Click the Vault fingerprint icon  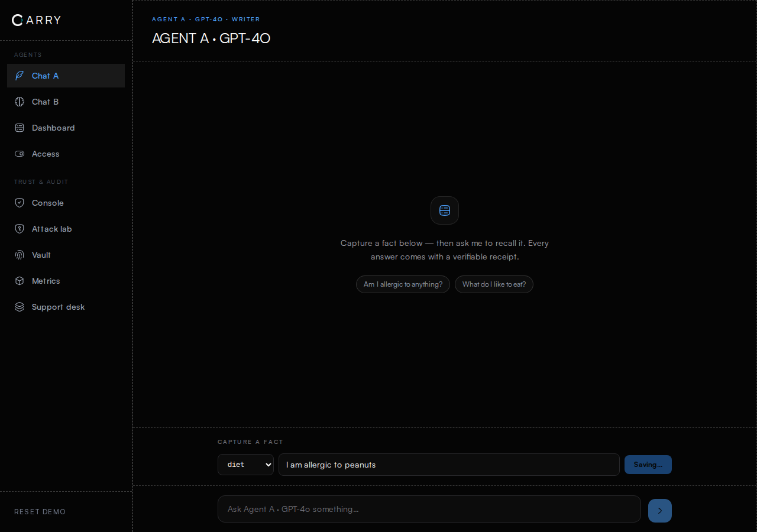pos(20,255)
